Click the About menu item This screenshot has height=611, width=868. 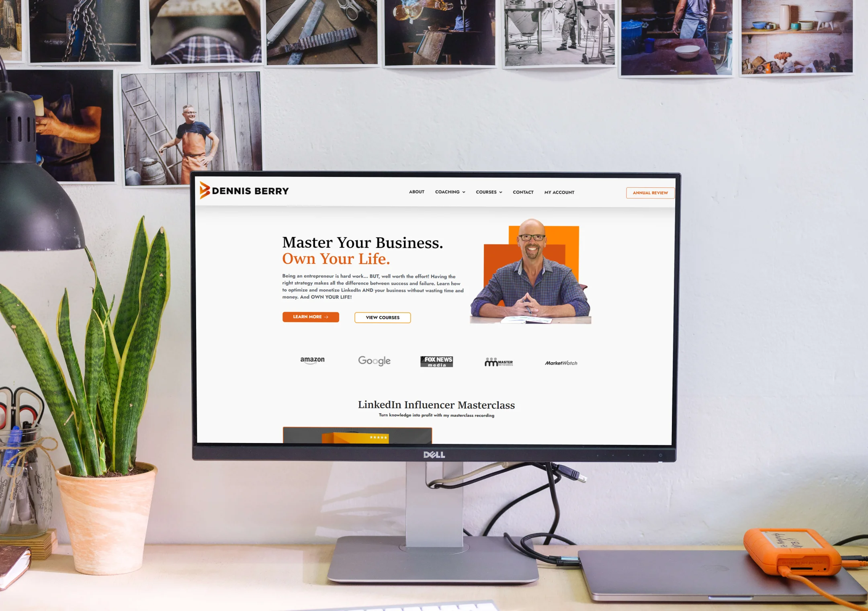(415, 193)
